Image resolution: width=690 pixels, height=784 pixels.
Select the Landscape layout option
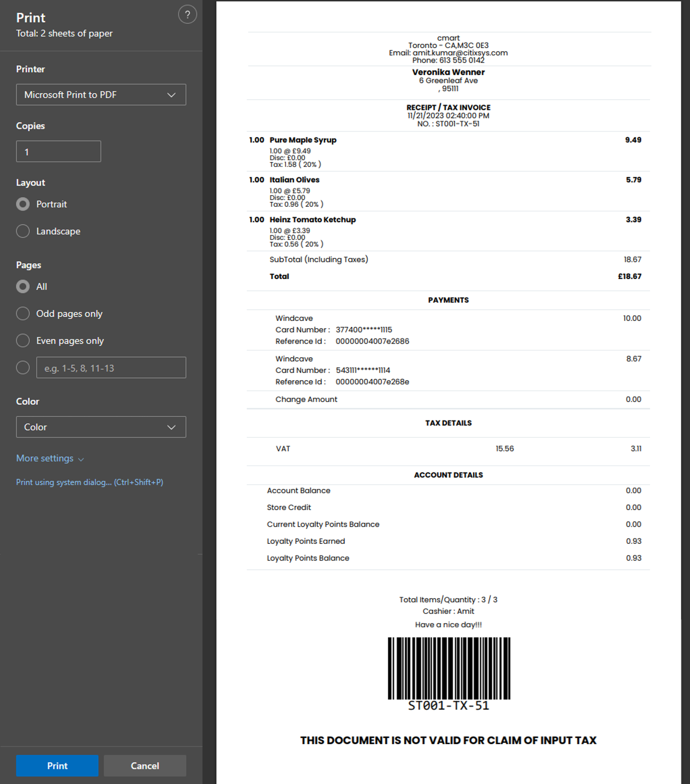point(23,231)
